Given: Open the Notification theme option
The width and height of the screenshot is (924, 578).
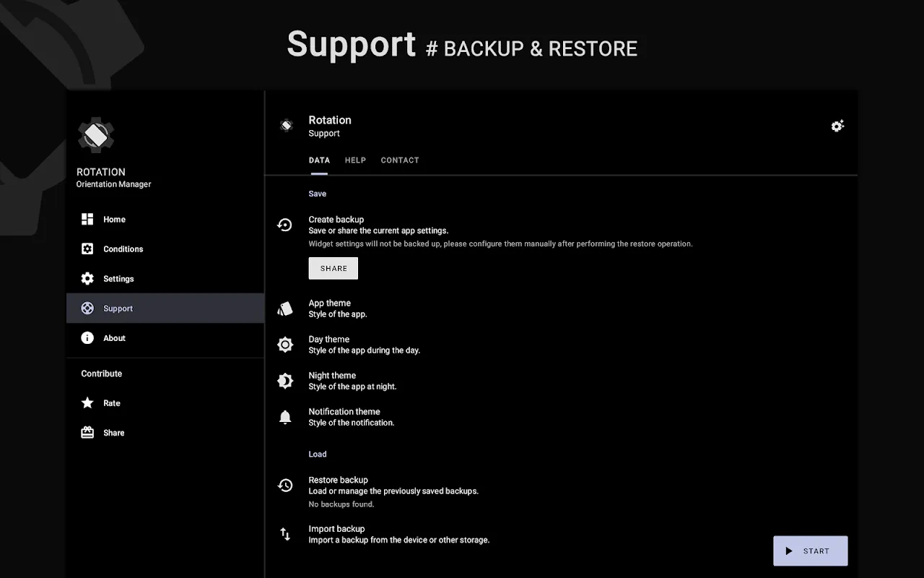Looking at the screenshot, I should click(562, 417).
